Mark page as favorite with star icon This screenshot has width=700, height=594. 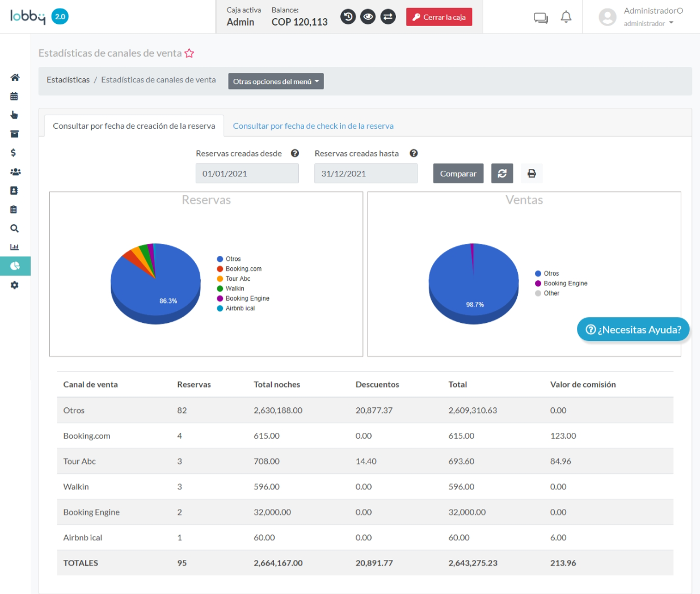coord(189,53)
